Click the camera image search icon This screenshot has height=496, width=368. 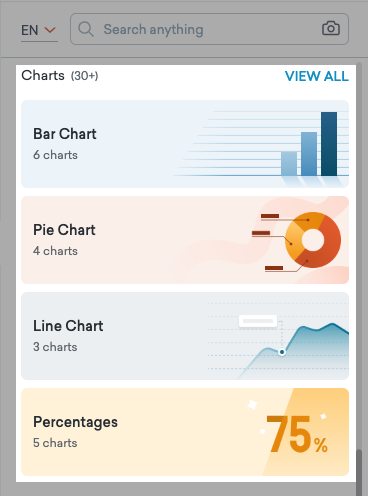click(331, 29)
